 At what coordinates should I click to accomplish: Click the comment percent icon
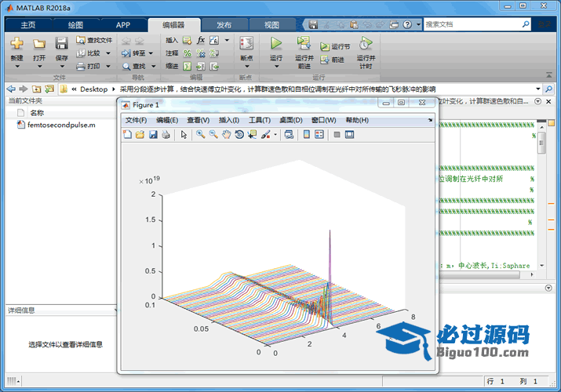187,53
